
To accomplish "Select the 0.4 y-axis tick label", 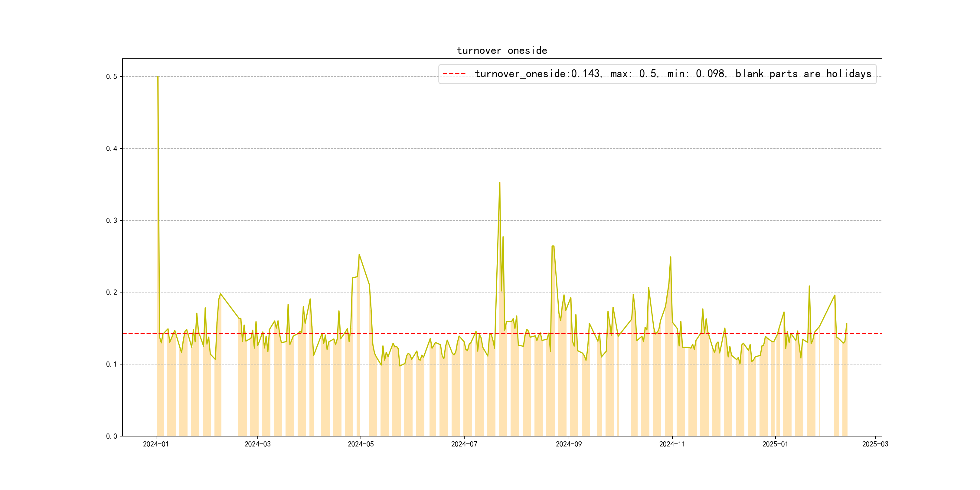I will (112, 149).
